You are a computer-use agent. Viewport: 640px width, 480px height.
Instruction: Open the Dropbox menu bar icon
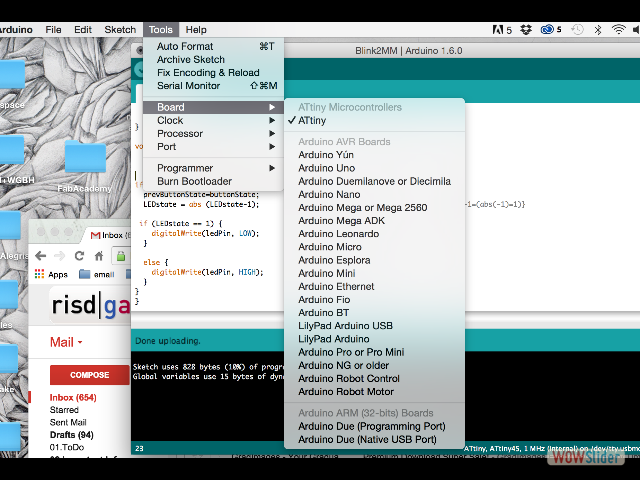point(526,30)
